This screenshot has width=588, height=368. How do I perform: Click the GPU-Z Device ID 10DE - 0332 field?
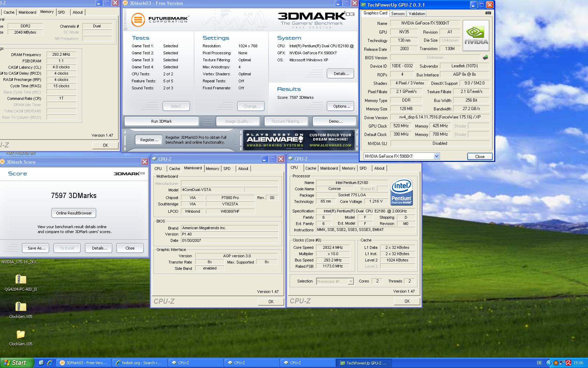[x=402, y=66]
